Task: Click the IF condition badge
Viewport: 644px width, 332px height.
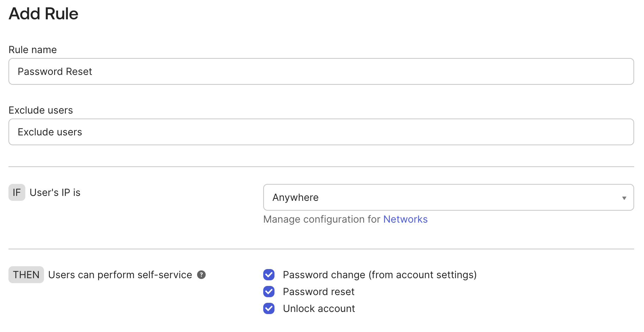Action: 17,192
